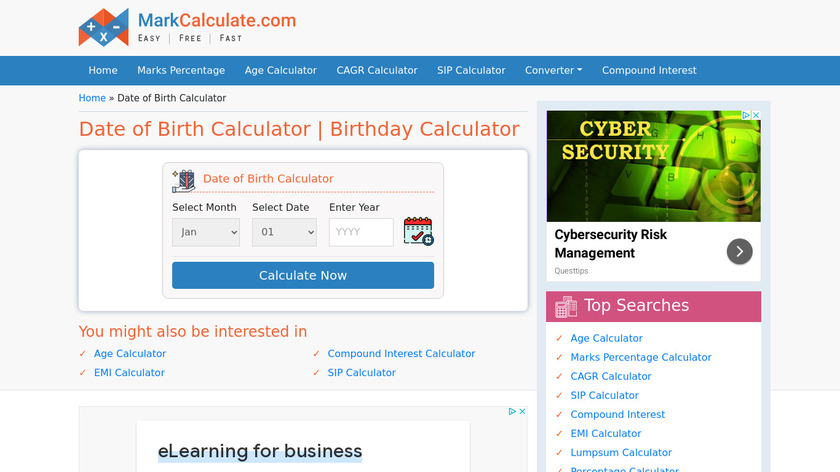Open the Select Month dropdown
This screenshot has height=472, width=840.
tap(206, 232)
